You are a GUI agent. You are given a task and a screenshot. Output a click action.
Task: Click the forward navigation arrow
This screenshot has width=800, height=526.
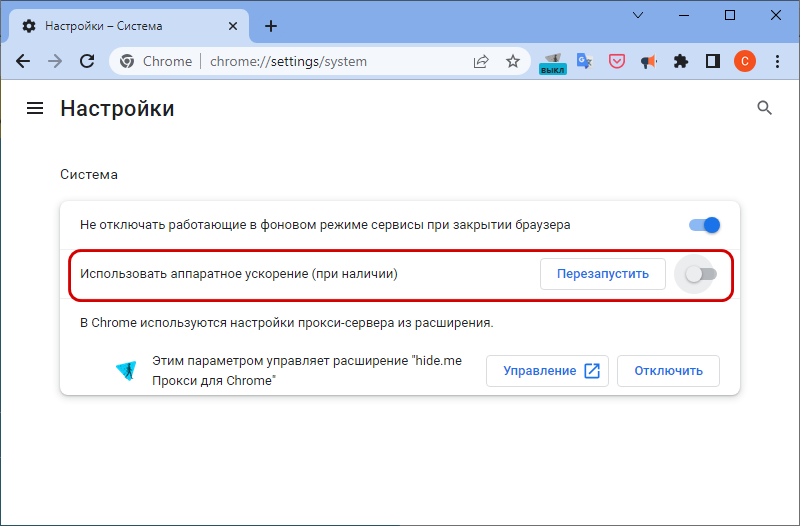pos(55,61)
